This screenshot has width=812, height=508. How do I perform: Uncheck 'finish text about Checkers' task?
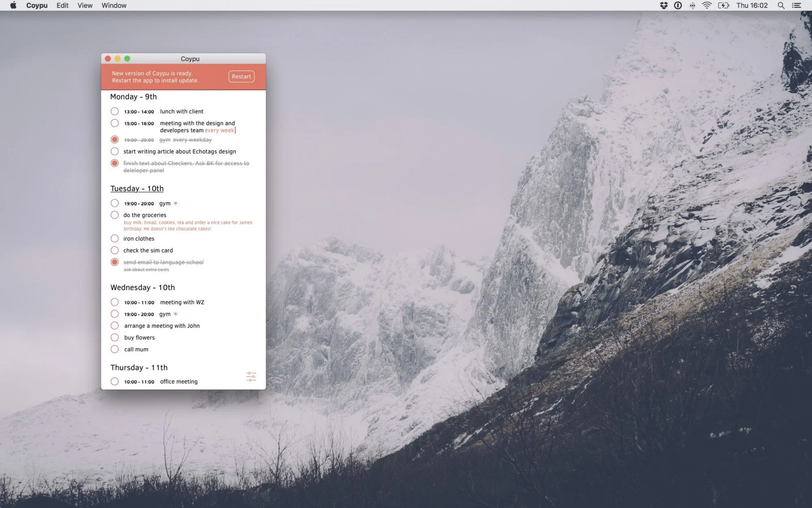[114, 163]
